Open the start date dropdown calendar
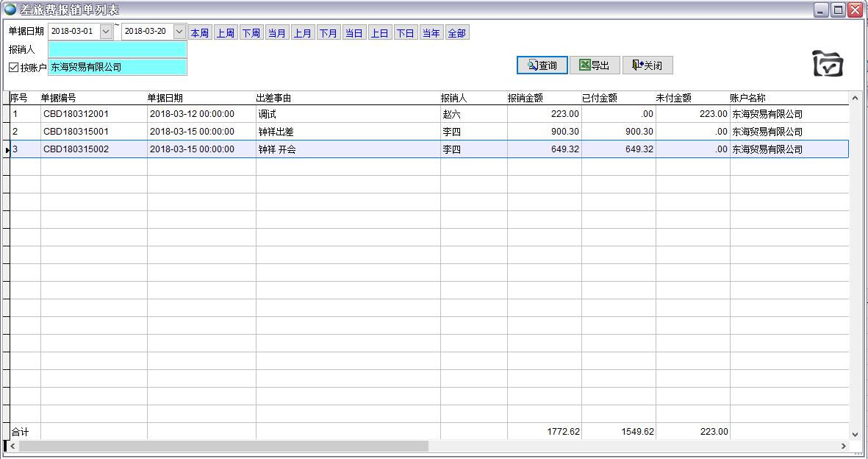Screen dimensions: 868x459 106,32
